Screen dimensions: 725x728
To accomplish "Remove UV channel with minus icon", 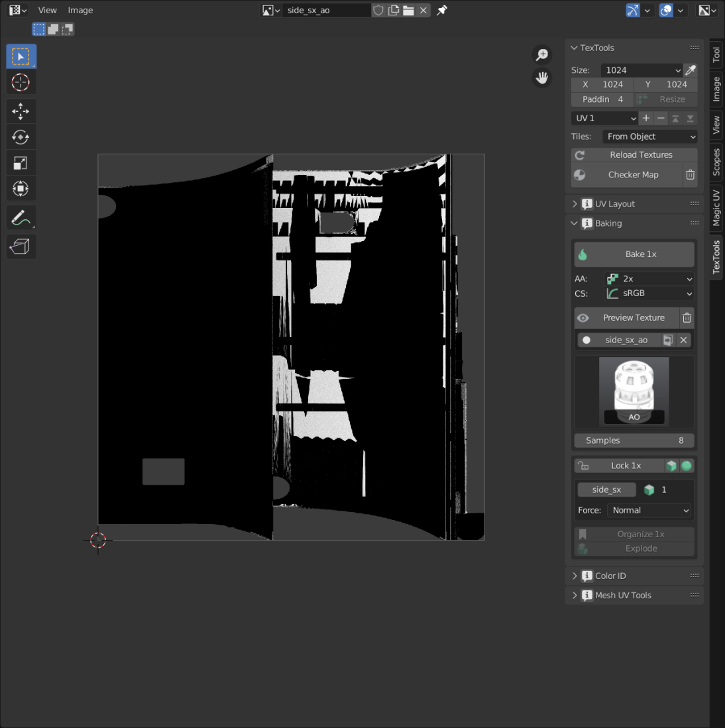I will coord(661,119).
